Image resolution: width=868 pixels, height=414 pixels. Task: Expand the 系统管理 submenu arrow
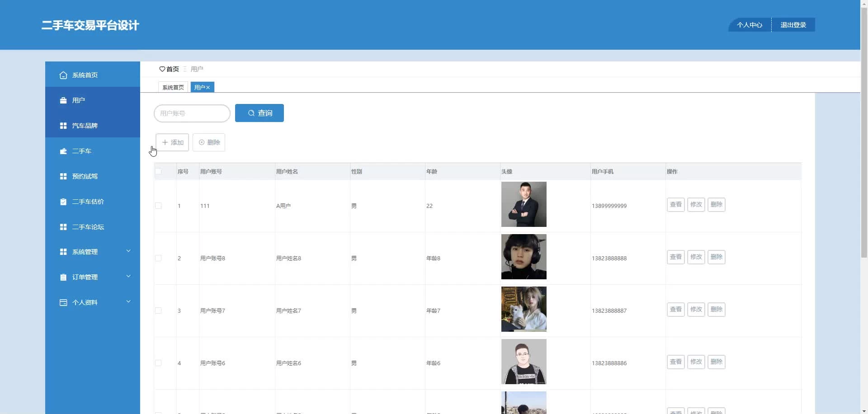128,251
